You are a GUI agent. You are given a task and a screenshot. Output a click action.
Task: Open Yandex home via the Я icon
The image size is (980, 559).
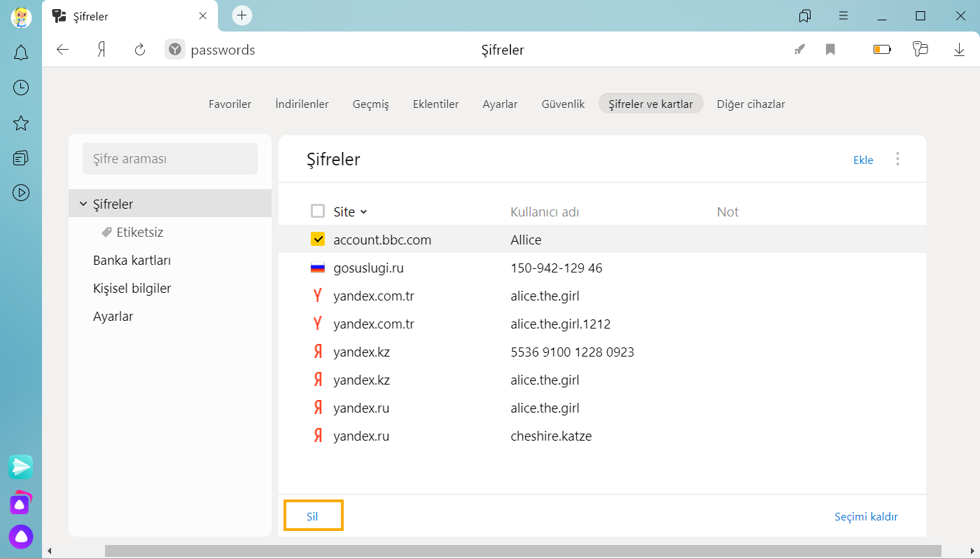click(x=101, y=50)
